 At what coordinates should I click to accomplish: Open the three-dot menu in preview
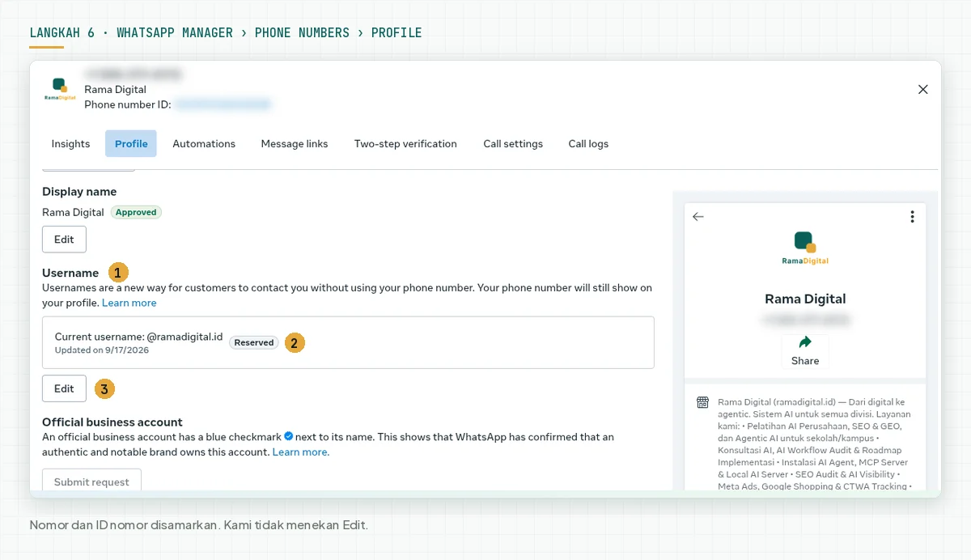912,217
